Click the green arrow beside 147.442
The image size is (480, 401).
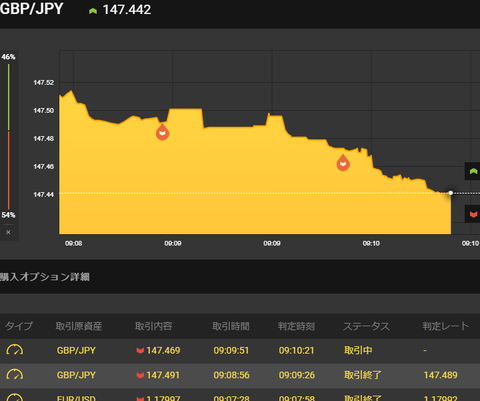(93, 11)
